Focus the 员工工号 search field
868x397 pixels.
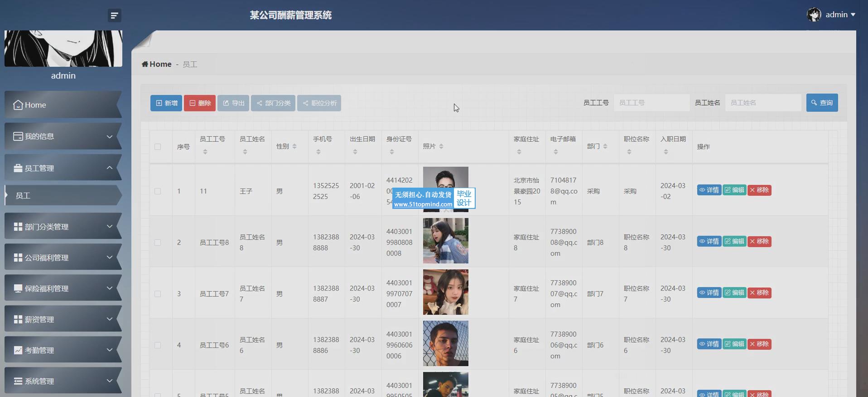(651, 102)
